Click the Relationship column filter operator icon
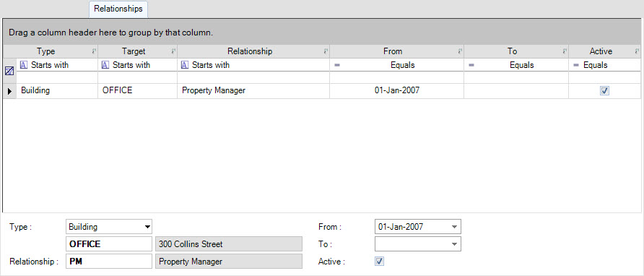The width and height of the screenshot is (644, 276). (x=185, y=65)
